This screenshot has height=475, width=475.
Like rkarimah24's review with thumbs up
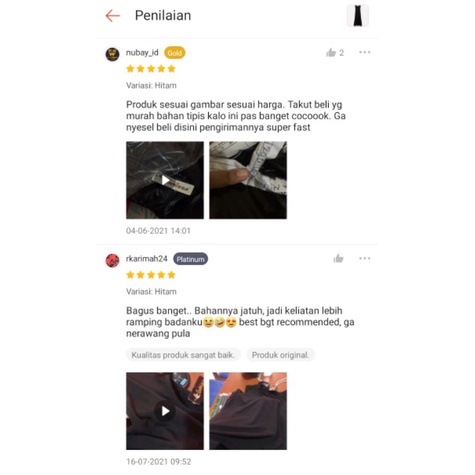[x=338, y=259]
